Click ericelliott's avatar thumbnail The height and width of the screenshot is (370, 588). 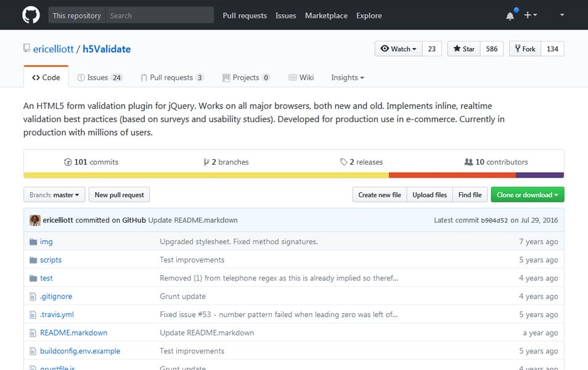(x=35, y=220)
